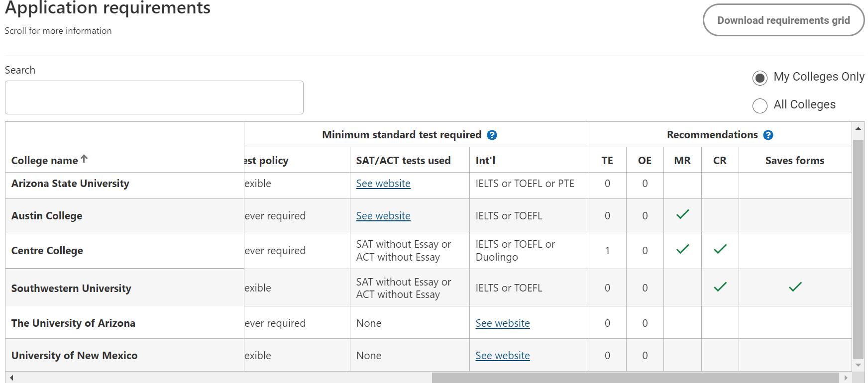Click the CR checkmark for Southwestern University
Screen dimensions: 868x383
point(720,287)
